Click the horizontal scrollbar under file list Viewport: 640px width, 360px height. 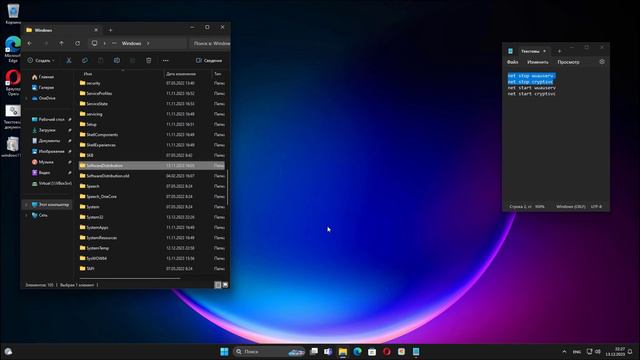pyautogui.click(x=130, y=278)
